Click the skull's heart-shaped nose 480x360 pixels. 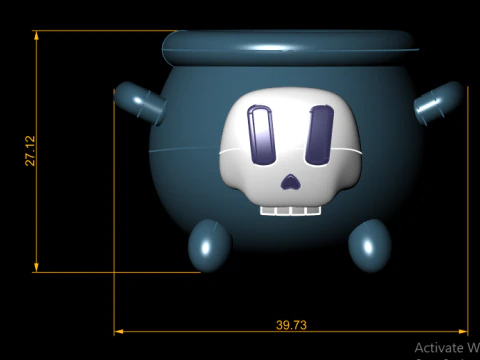point(291,182)
